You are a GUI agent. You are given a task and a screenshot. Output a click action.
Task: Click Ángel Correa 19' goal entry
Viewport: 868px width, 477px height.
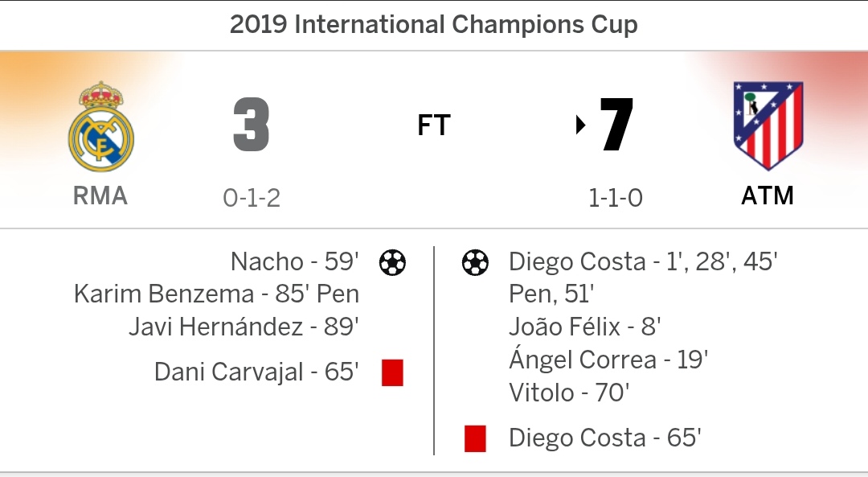[x=608, y=360]
